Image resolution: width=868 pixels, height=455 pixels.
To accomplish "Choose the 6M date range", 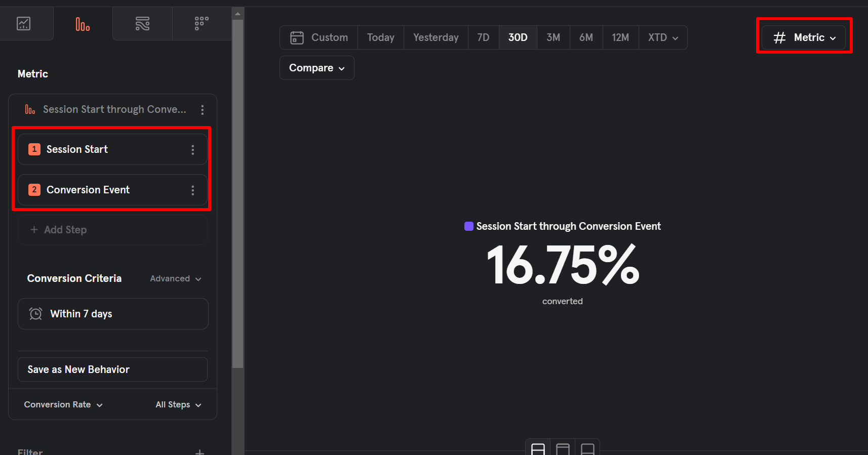I will [586, 37].
